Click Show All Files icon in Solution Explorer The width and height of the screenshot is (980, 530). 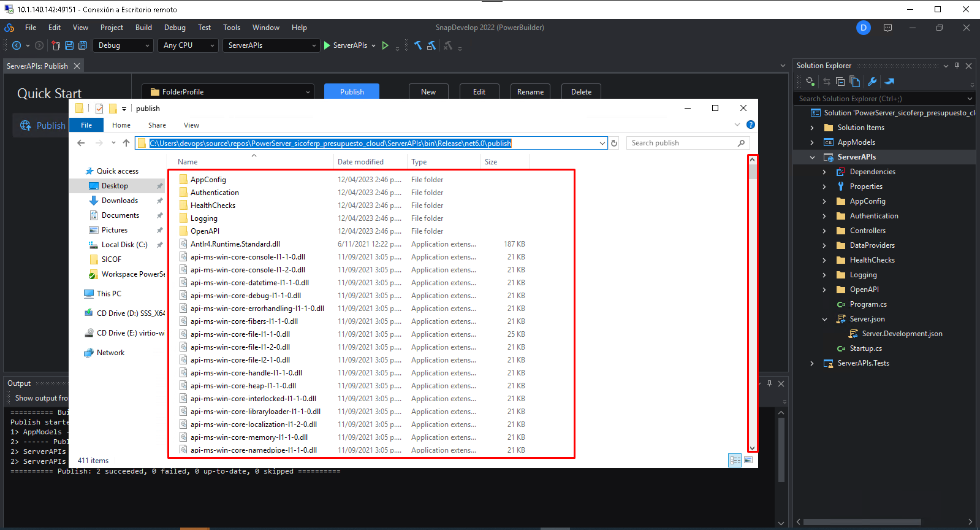click(x=855, y=82)
